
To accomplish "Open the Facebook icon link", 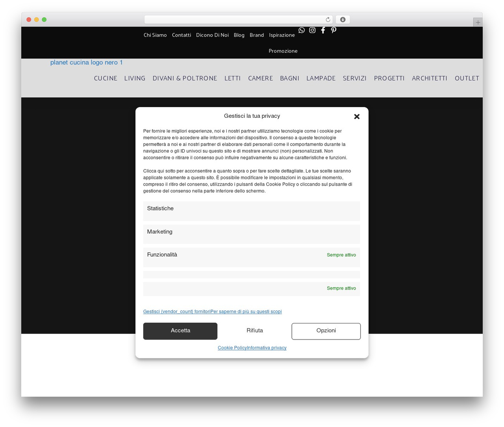I will [323, 30].
